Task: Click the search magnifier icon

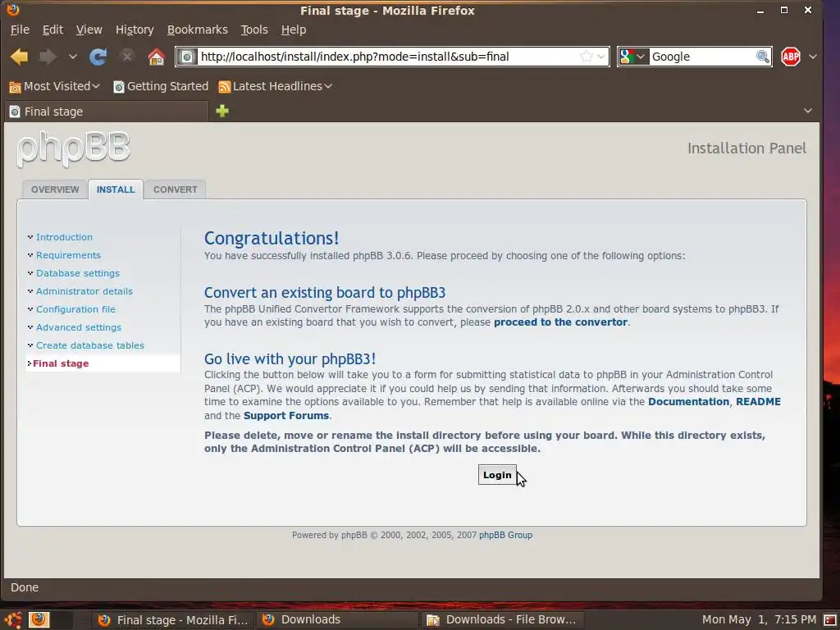Action: [762, 57]
